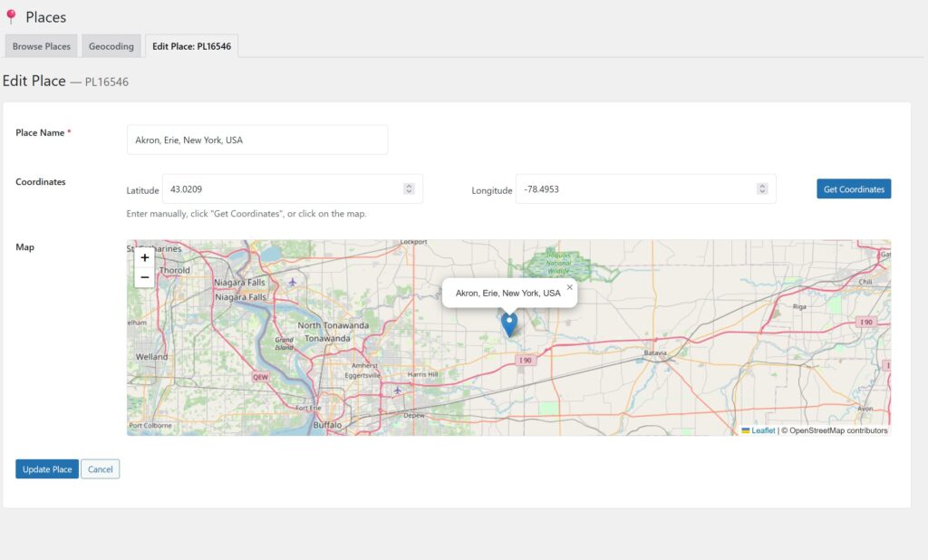Click the Get Coordinates button
The height and width of the screenshot is (560, 928).
(853, 189)
